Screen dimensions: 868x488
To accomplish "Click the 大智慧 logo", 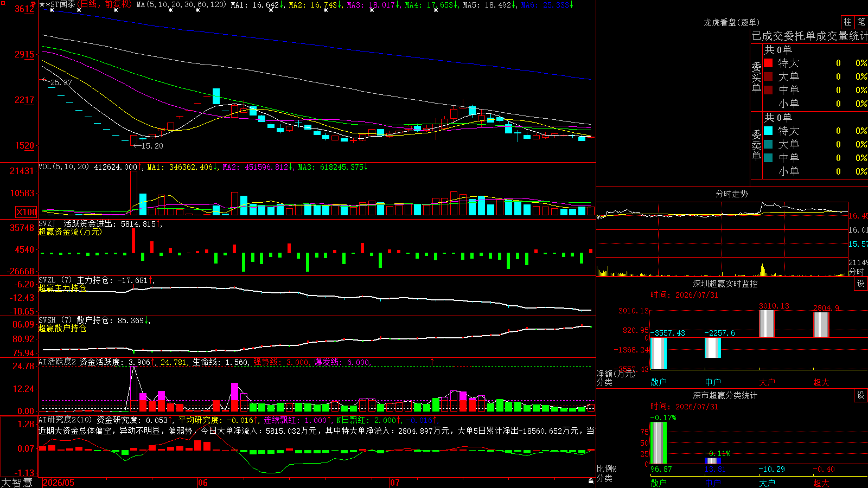I will tap(17, 483).
